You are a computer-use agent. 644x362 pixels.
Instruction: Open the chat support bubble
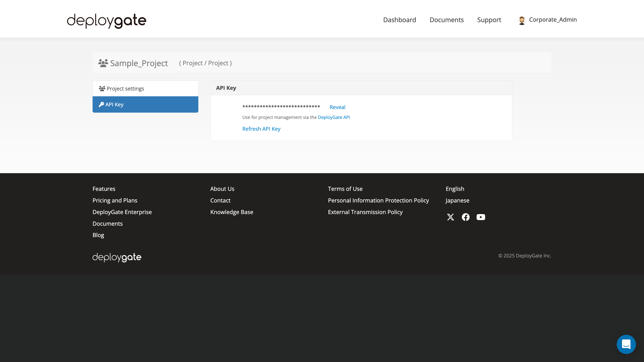pos(626,344)
